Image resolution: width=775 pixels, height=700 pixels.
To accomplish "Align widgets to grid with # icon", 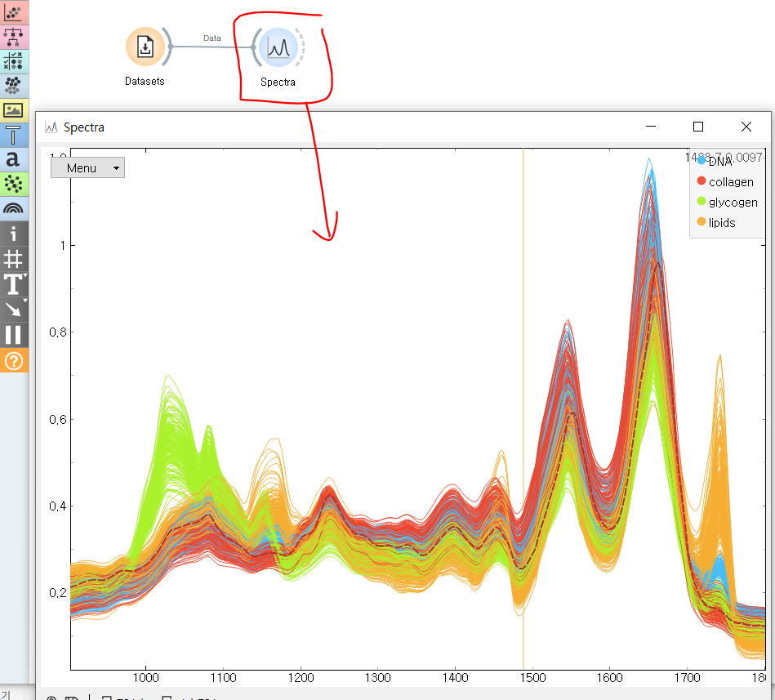I will (x=13, y=259).
